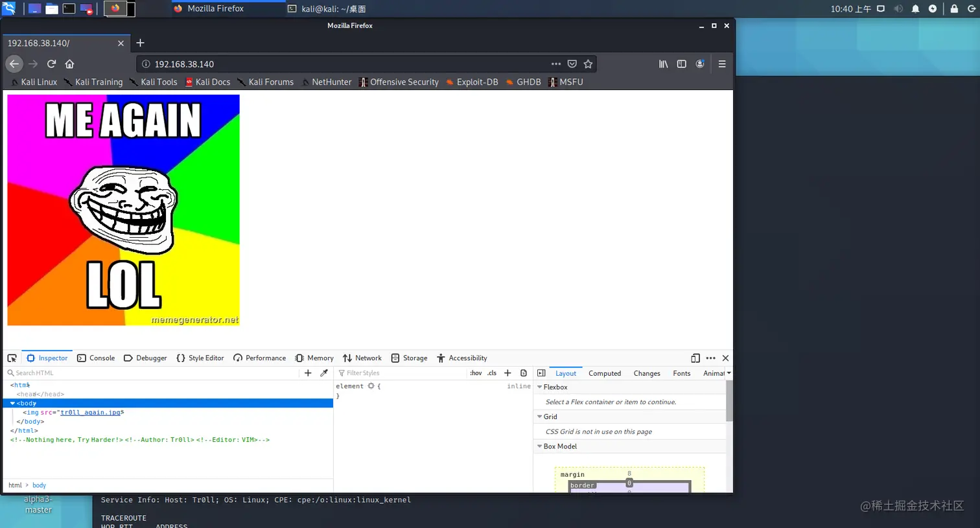Collapse the Flexbox section
This screenshot has height=528, width=980.
coord(539,387)
